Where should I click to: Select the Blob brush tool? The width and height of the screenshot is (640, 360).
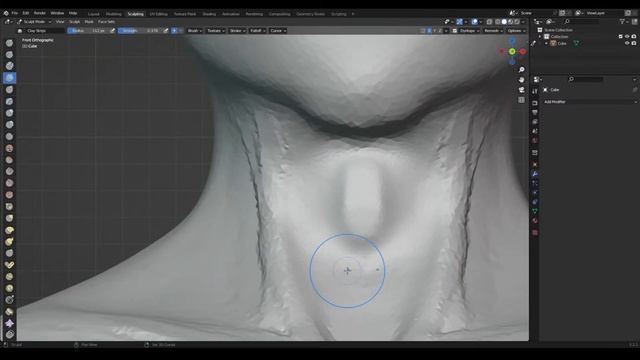point(9,124)
